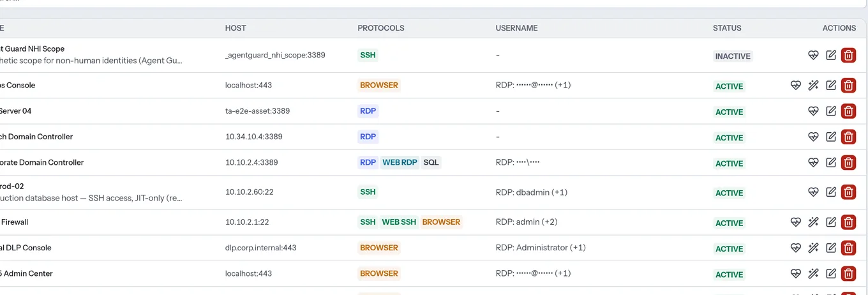Check health for 10.10.2.4:3389 Domain Controller

point(813,162)
